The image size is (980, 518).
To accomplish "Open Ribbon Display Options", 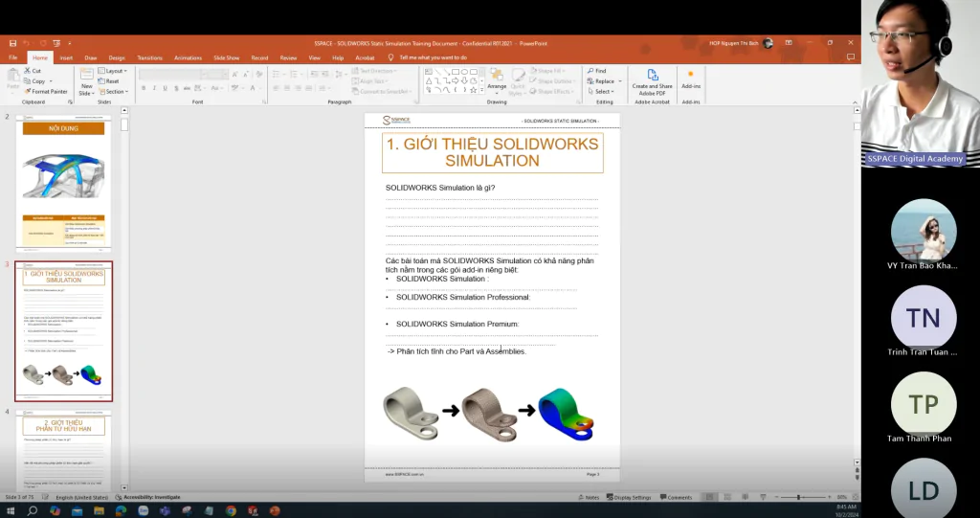I will [x=789, y=43].
